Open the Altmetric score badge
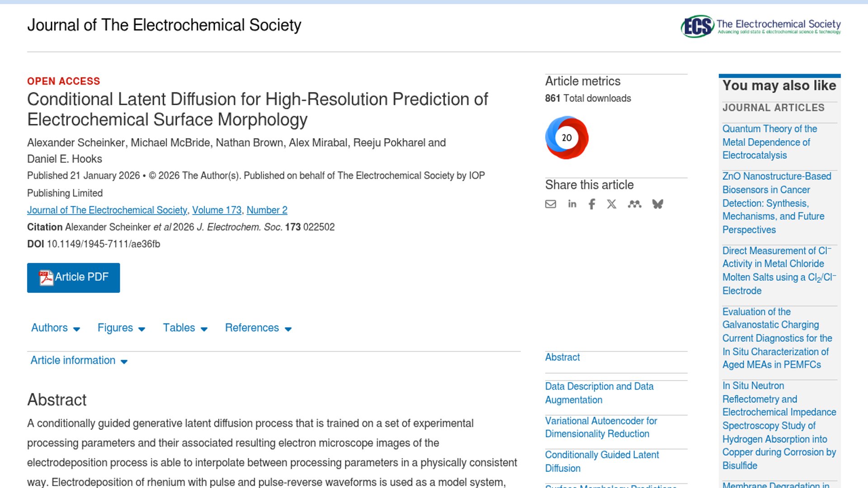This screenshot has height=488, width=868. [566, 138]
